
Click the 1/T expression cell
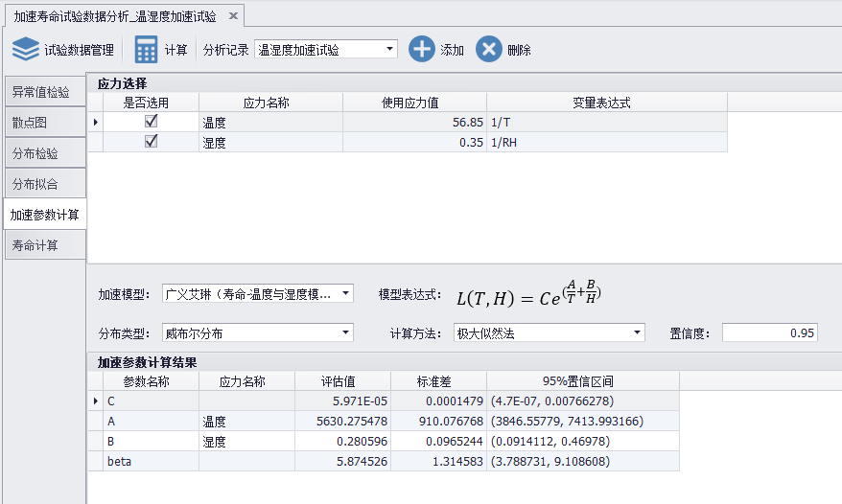pyautogui.click(x=607, y=123)
